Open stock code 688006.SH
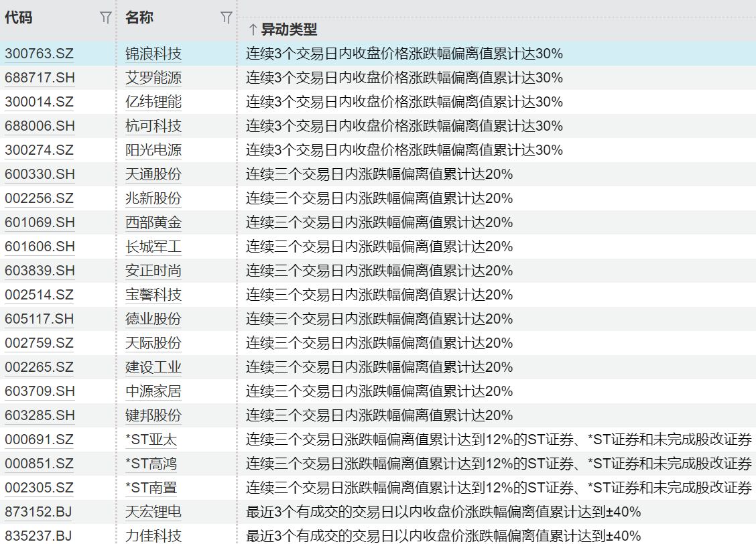This screenshot has width=756, height=544. [x=40, y=126]
